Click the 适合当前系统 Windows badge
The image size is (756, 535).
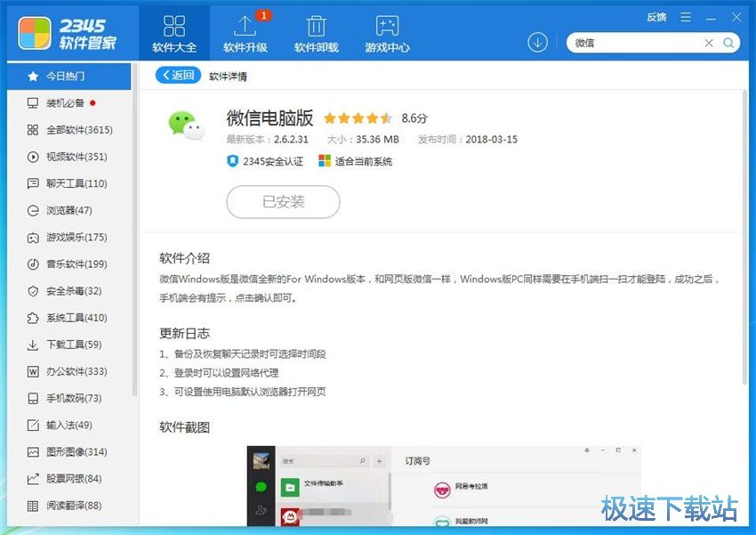[356, 161]
